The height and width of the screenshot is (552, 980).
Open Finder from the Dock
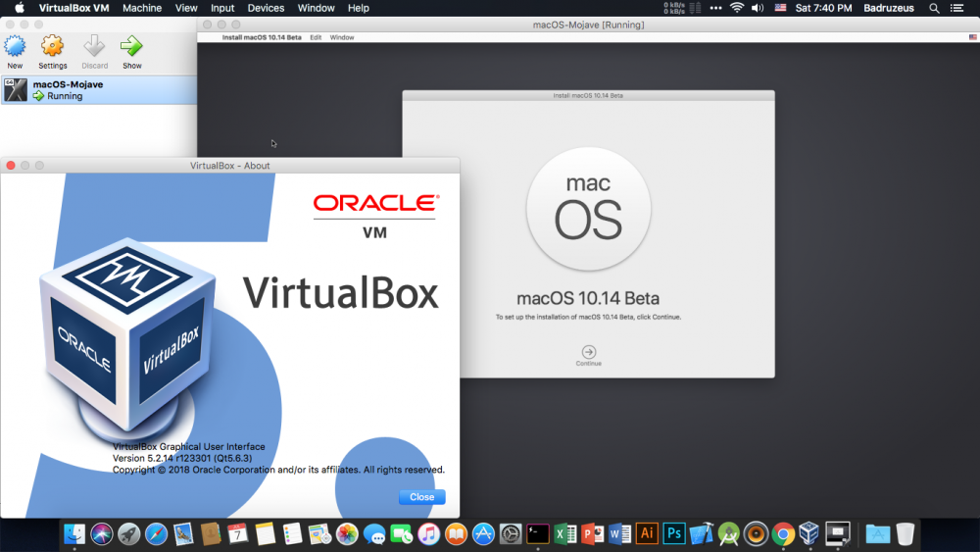(x=74, y=534)
